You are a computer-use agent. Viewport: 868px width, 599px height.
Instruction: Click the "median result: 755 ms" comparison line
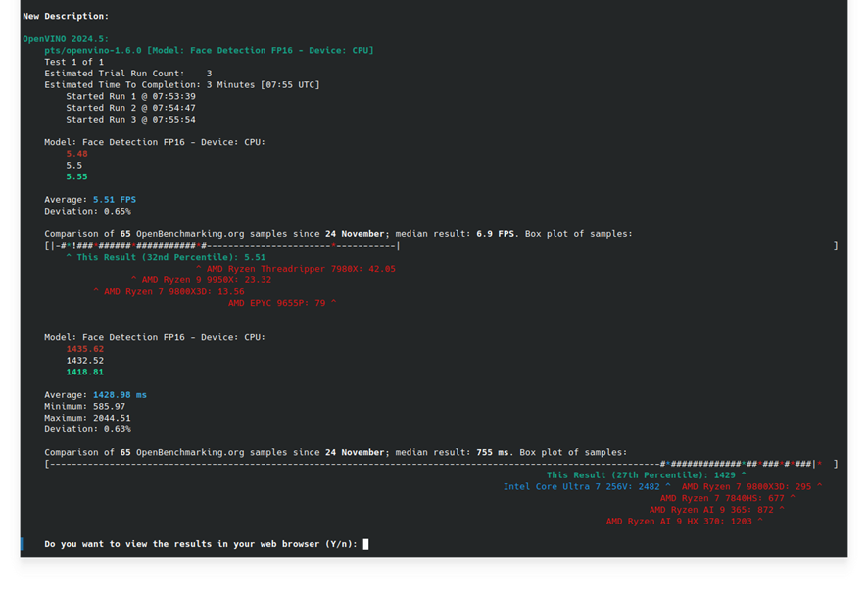(335, 452)
